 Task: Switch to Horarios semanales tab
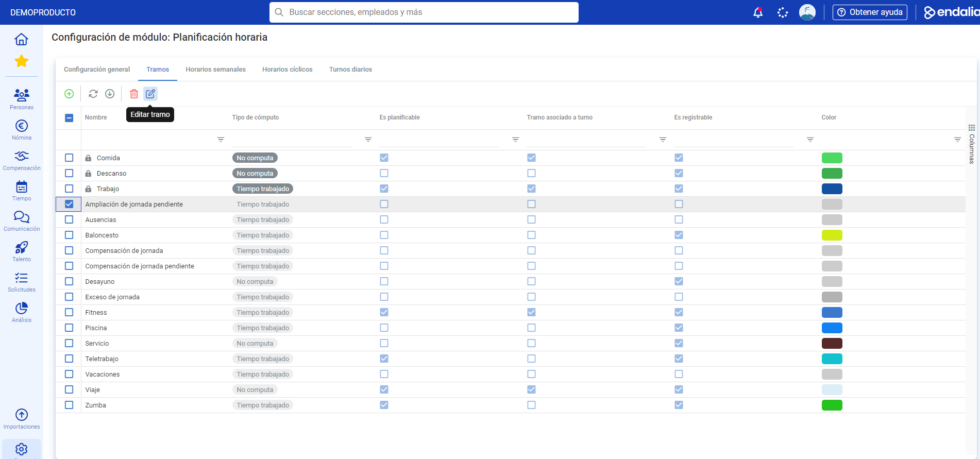click(215, 70)
